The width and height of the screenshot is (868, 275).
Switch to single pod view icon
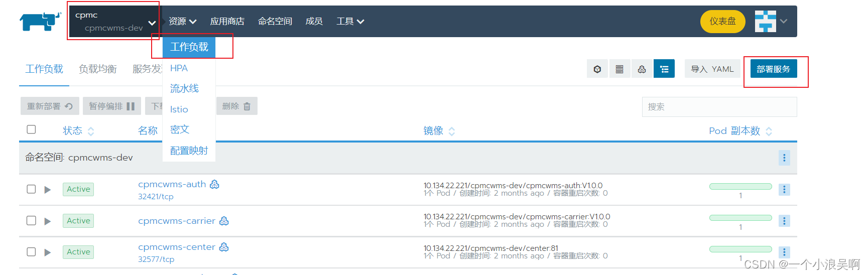click(597, 69)
